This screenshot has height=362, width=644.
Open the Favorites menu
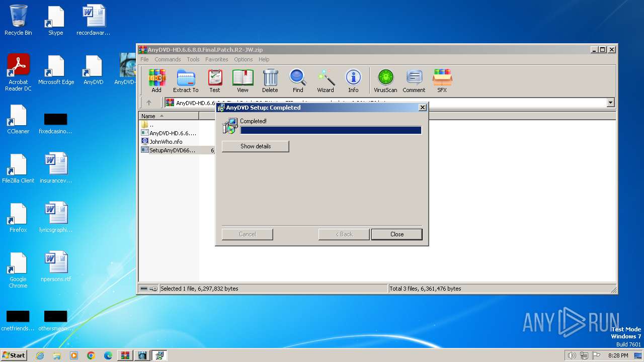216,59
